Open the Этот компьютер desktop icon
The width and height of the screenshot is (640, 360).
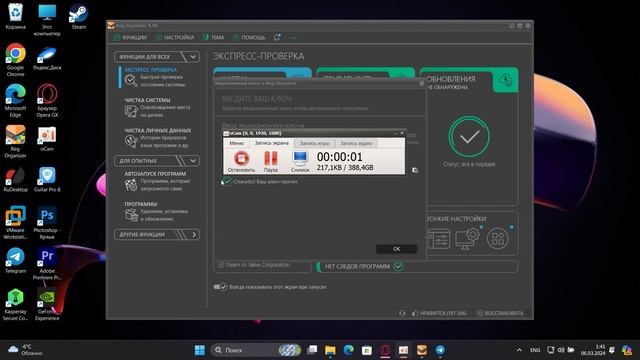[47, 19]
